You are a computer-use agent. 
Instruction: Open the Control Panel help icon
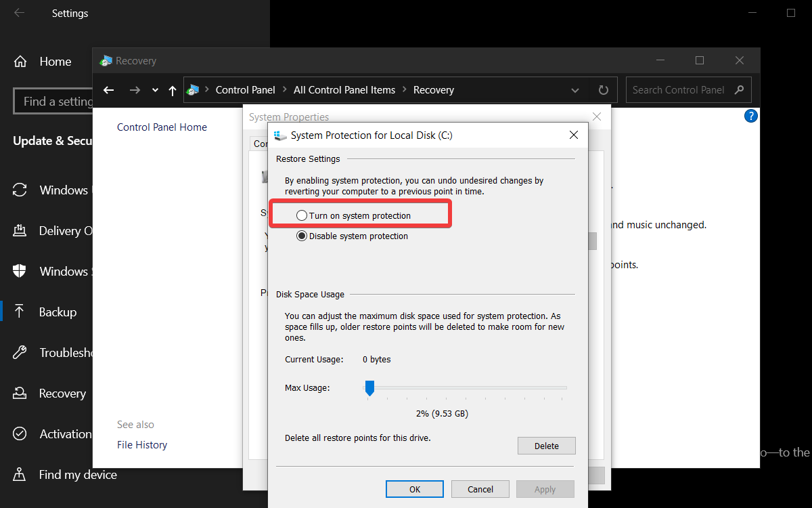click(x=750, y=117)
